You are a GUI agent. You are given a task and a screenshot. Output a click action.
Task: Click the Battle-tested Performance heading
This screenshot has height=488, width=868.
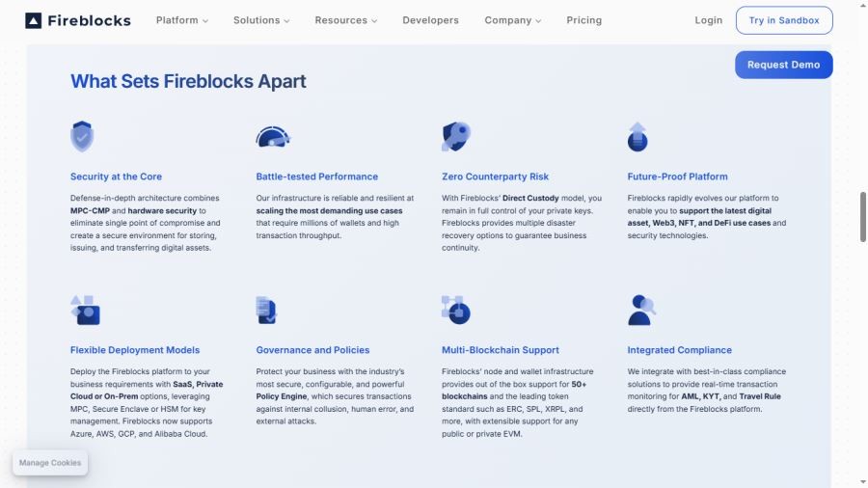pos(316,176)
